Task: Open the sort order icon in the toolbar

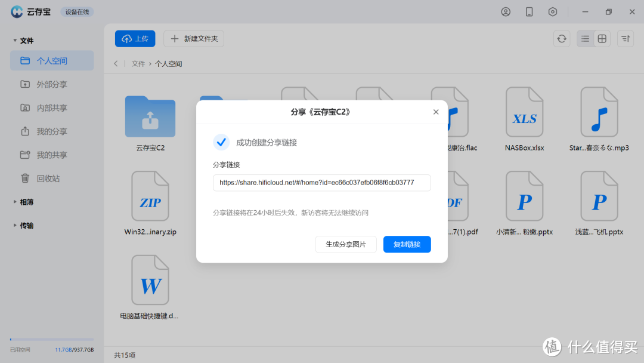Action: coord(625,38)
